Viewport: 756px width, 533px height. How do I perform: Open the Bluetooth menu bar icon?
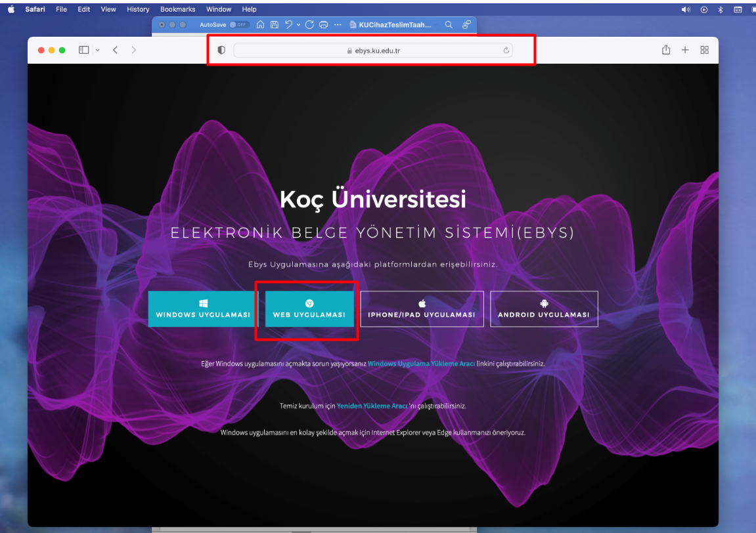click(x=721, y=9)
